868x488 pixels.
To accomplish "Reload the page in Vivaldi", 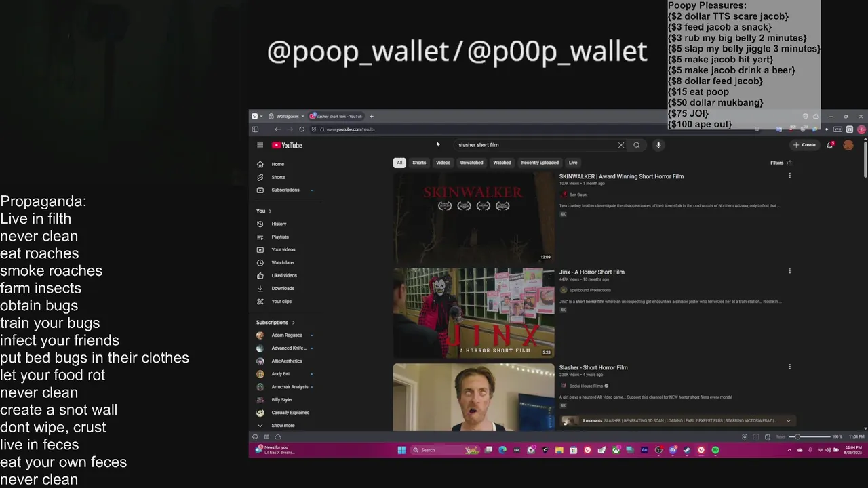I will coord(302,129).
